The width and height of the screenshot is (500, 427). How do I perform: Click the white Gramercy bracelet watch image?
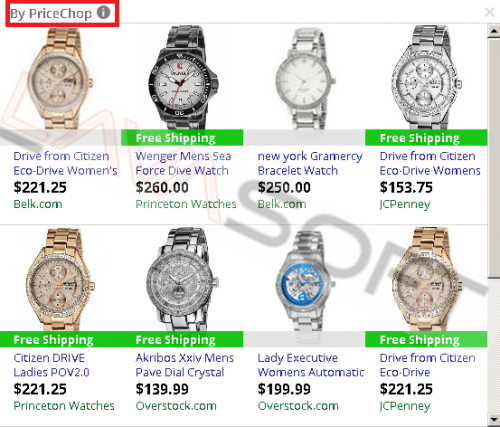coord(305,82)
